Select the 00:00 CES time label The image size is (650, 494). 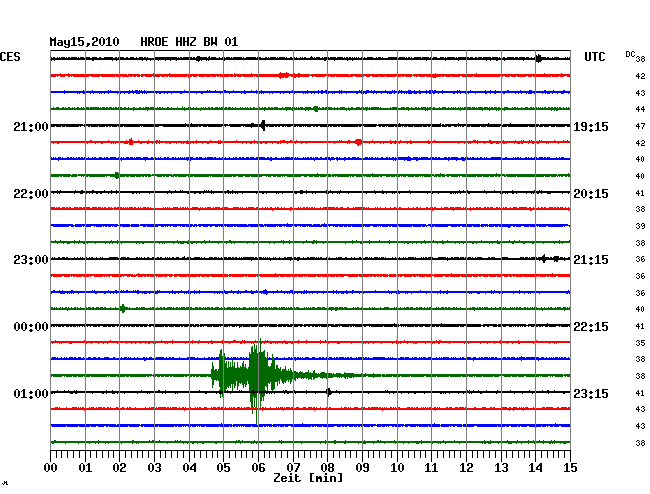[31, 327]
